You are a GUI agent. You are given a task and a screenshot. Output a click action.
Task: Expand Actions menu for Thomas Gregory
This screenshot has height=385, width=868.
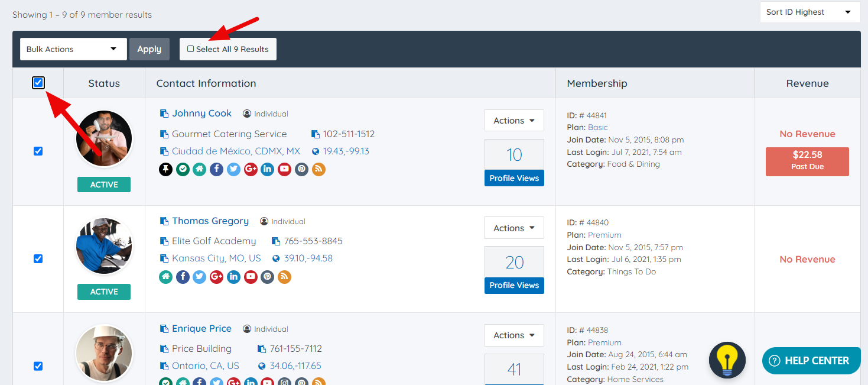pos(514,228)
